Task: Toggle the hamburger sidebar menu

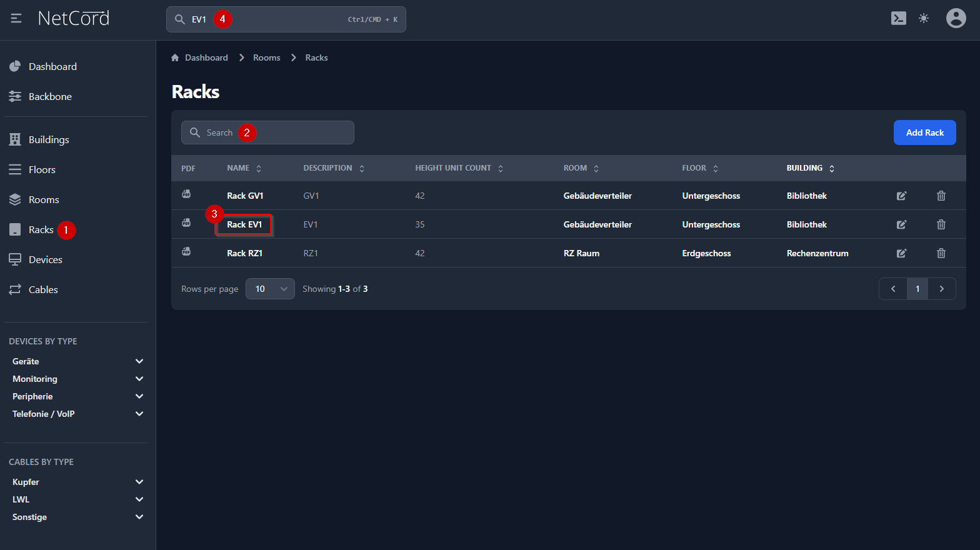Action: 16,19
